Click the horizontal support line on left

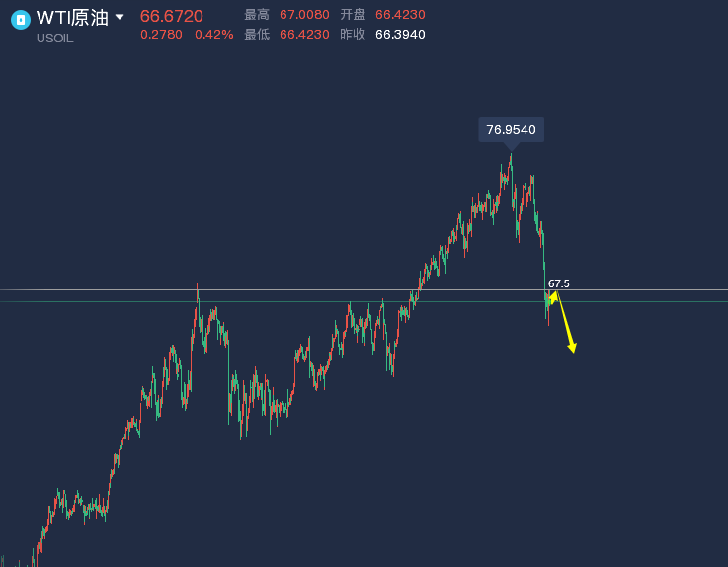(x=99, y=290)
